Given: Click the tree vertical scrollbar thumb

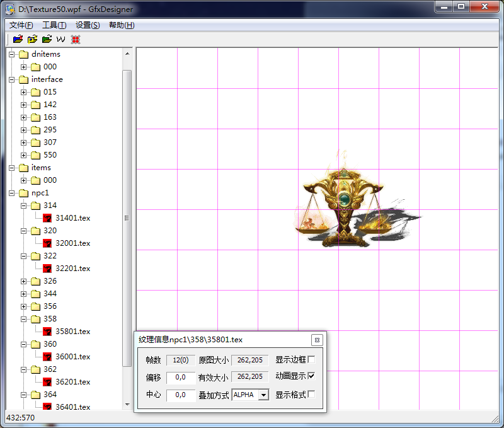Looking at the screenshot, I should pos(127,218).
